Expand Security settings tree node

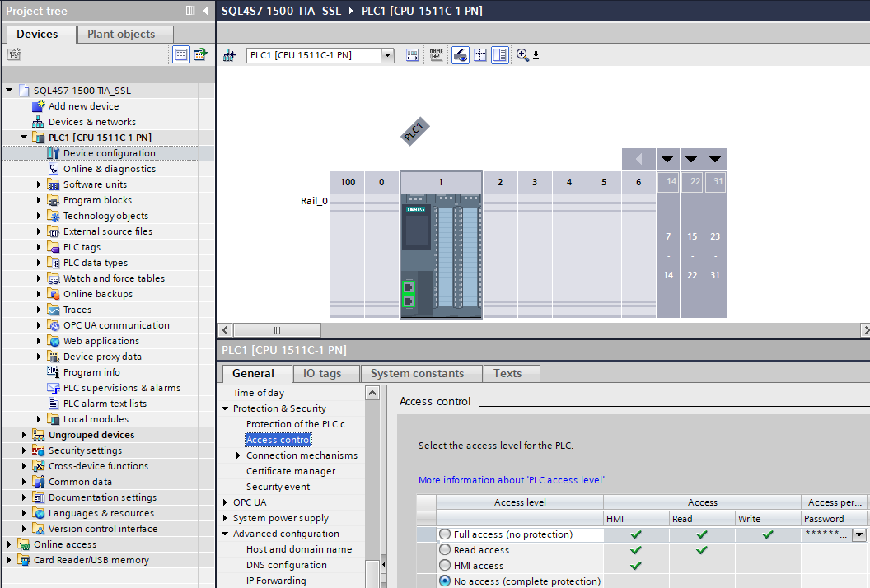(23, 450)
